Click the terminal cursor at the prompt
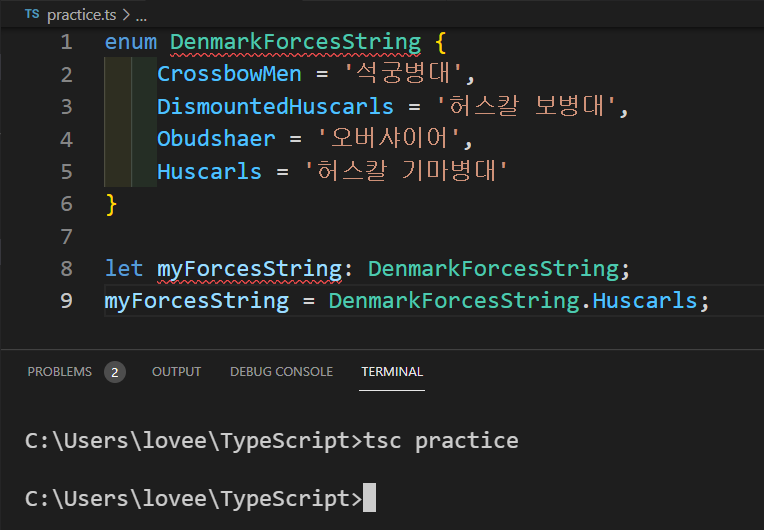 pyautogui.click(x=369, y=497)
